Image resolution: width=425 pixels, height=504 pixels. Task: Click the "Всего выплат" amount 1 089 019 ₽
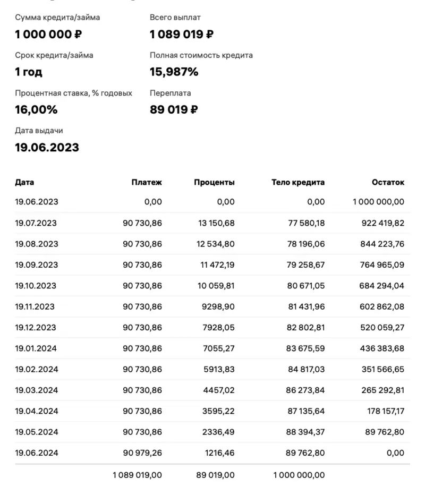pos(182,35)
